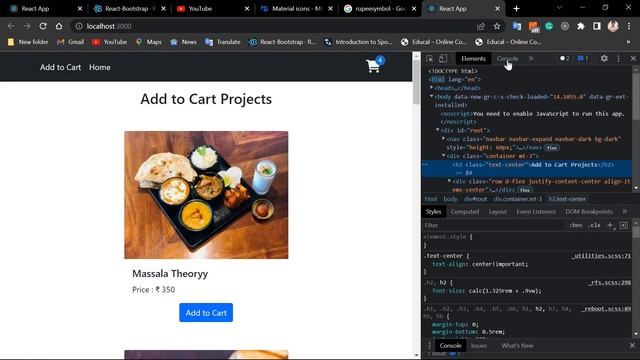Expand the nav navbar element node
640x360 pixels.
tap(444, 139)
